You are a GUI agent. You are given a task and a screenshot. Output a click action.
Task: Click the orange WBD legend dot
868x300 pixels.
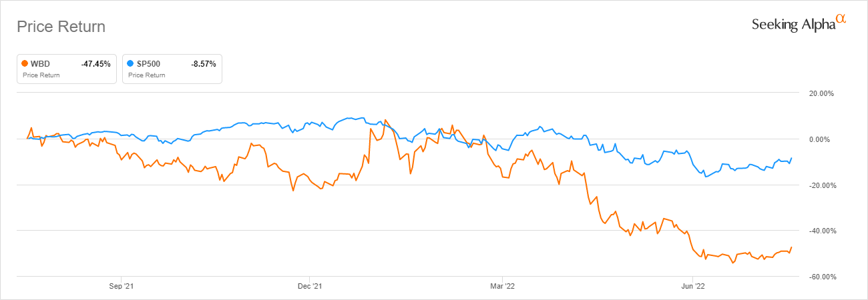(x=25, y=64)
